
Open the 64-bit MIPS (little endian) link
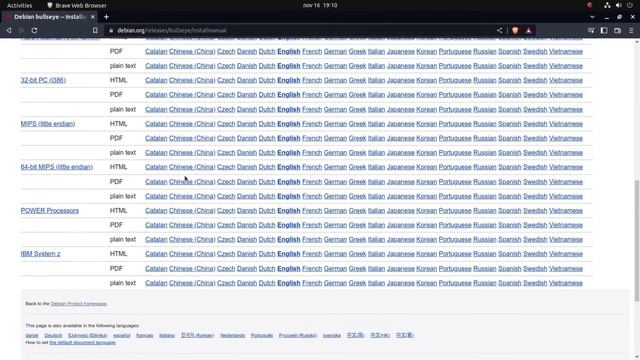click(57, 167)
